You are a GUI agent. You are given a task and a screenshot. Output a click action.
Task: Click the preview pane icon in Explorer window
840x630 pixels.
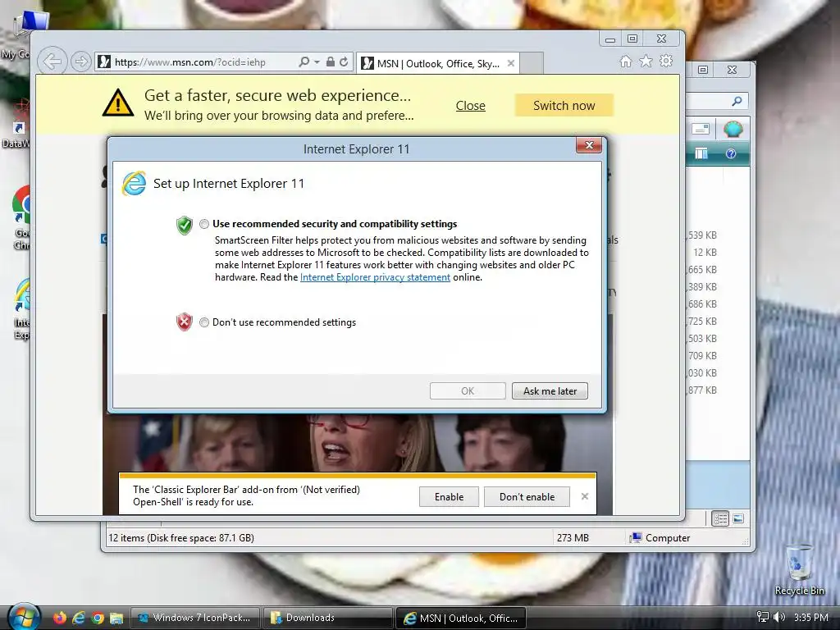[701, 153]
